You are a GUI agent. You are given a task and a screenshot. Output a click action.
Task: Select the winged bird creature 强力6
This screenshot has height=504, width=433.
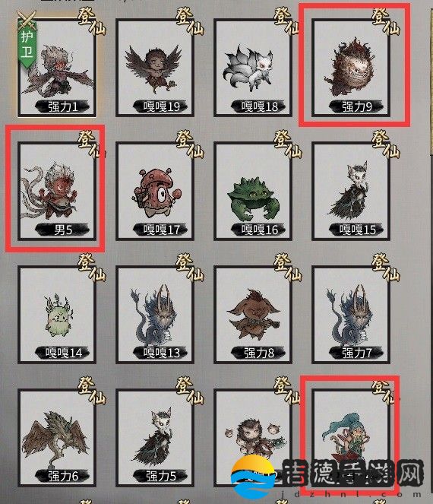click(57, 438)
